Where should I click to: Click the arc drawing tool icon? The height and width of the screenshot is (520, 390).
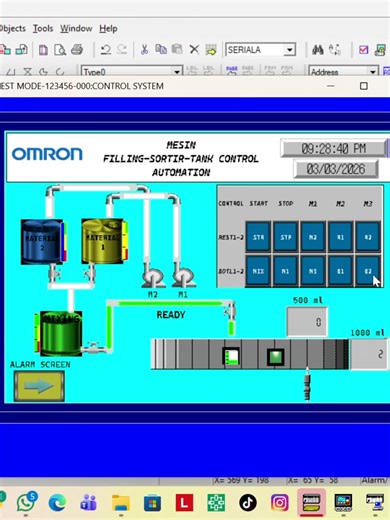(60, 71)
